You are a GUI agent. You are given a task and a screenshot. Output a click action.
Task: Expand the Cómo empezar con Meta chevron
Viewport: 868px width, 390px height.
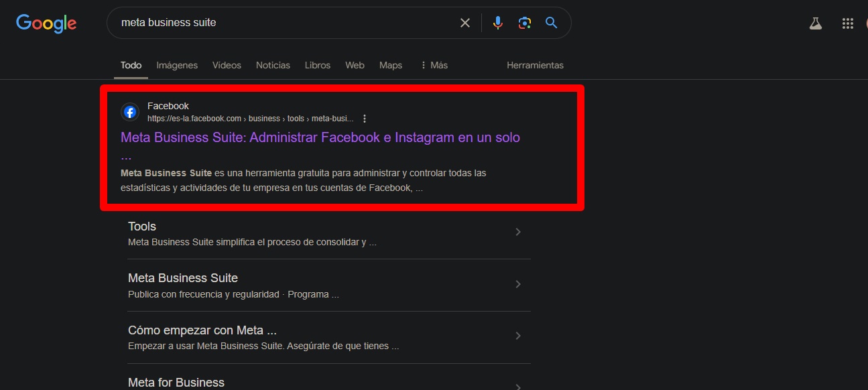517,336
